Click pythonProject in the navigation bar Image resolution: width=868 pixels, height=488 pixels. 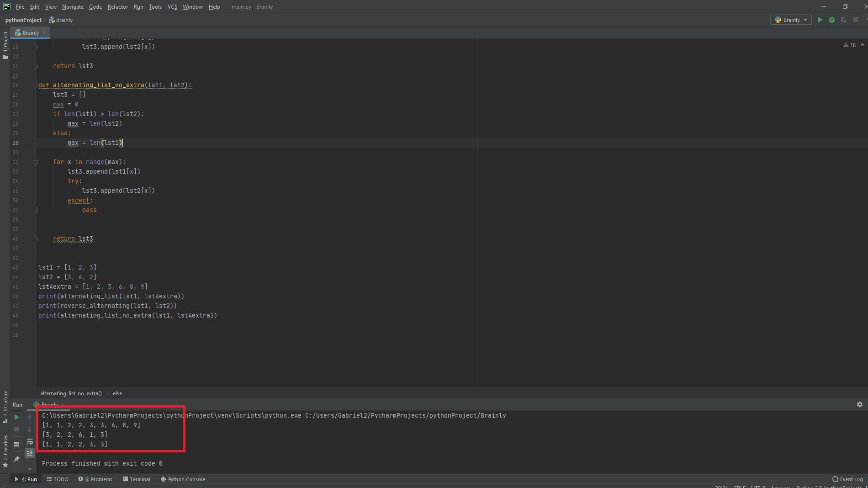(23, 20)
